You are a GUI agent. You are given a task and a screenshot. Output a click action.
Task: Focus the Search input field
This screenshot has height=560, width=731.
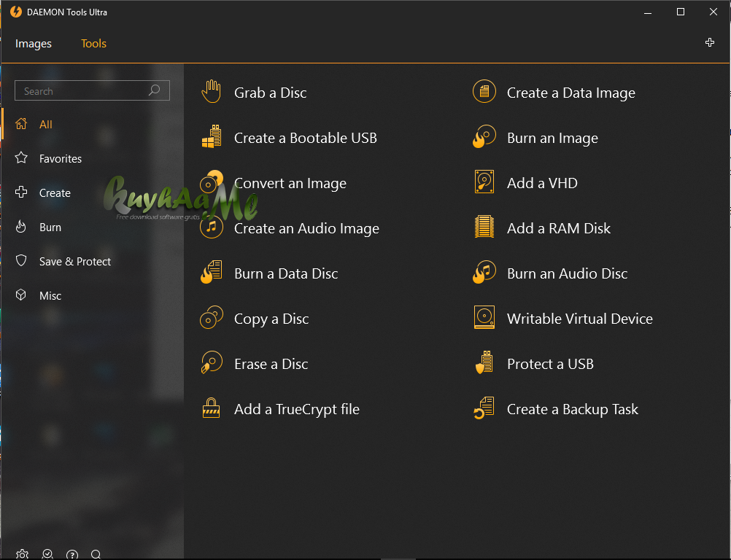pyautogui.click(x=93, y=90)
